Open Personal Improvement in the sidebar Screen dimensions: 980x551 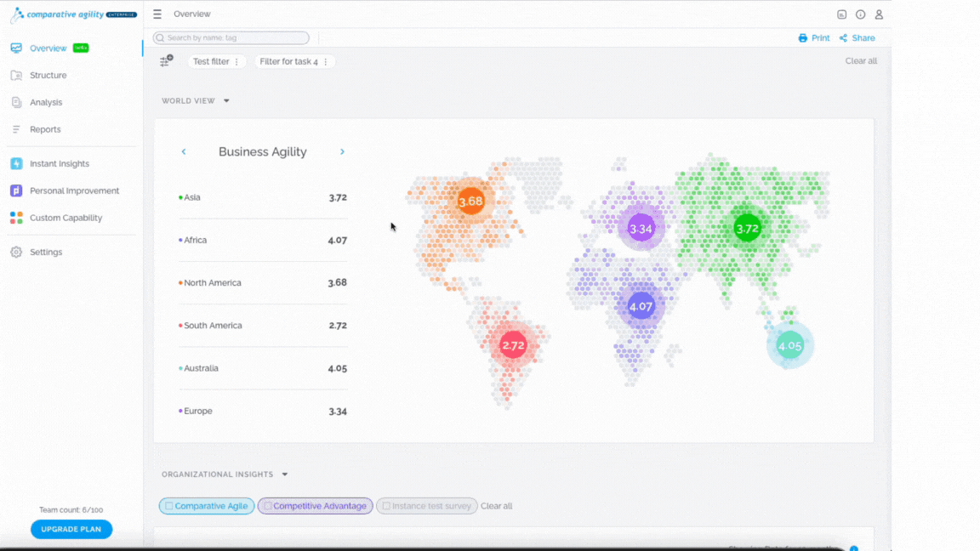pos(74,190)
